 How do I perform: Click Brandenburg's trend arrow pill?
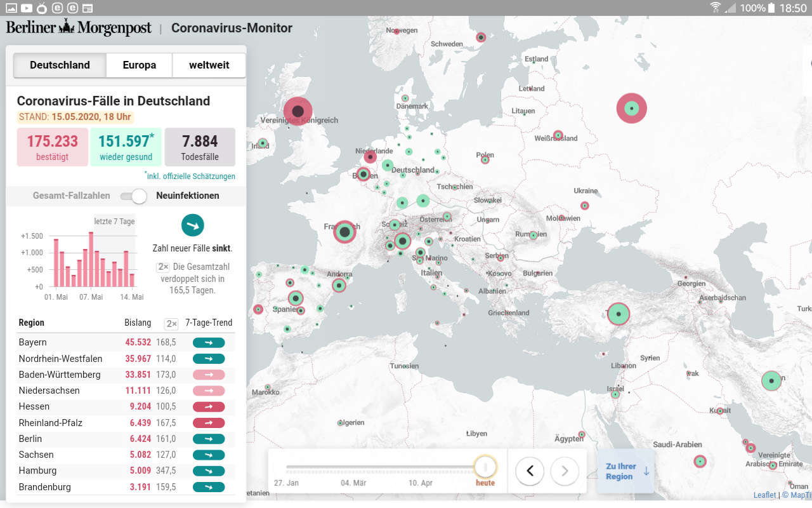209,487
